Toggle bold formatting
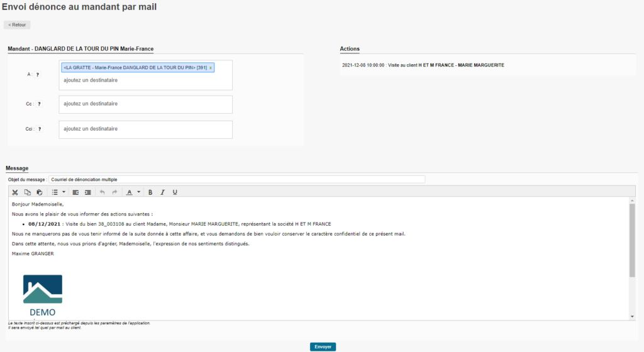 click(x=150, y=192)
